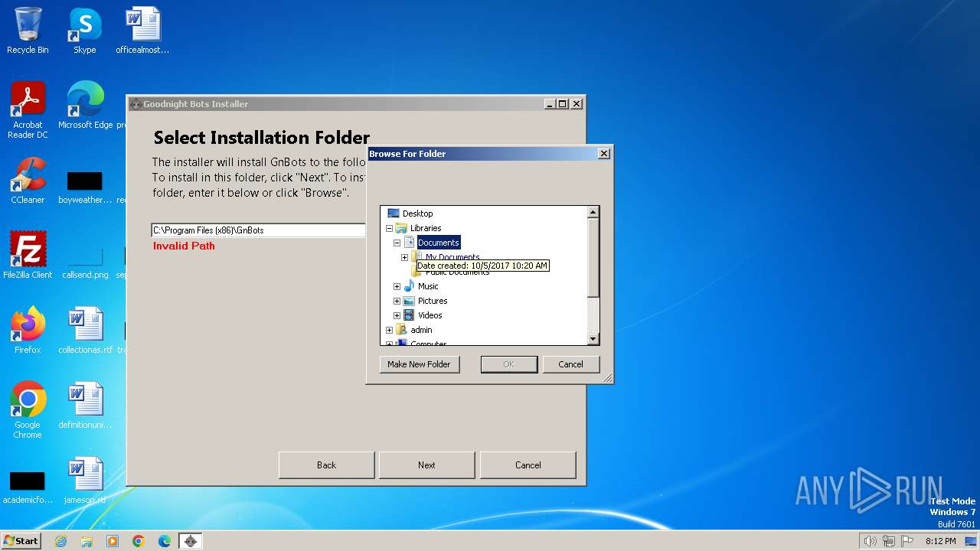Launch Google Chrome desktop shortcut
The image size is (980, 551).
[28, 410]
